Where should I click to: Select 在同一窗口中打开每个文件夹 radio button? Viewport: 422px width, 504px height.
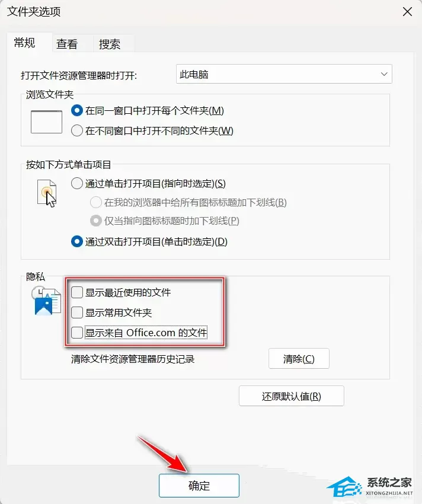(x=77, y=110)
